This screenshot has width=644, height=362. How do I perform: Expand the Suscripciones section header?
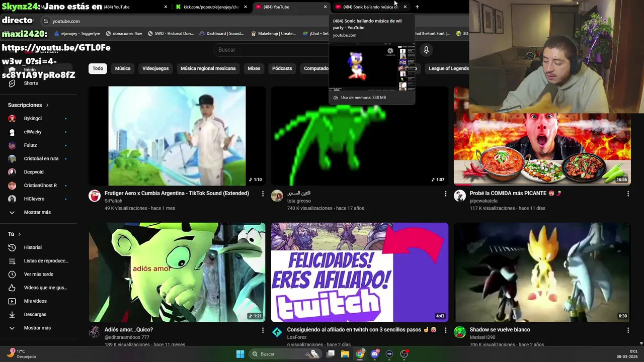pyautogui.click(x=28, y=105)
